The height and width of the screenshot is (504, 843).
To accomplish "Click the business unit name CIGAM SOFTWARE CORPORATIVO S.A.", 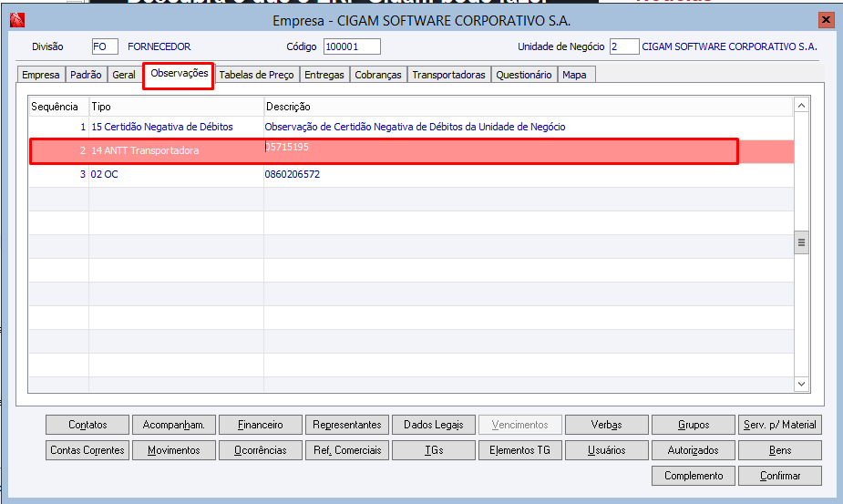I will coord(730,46).
